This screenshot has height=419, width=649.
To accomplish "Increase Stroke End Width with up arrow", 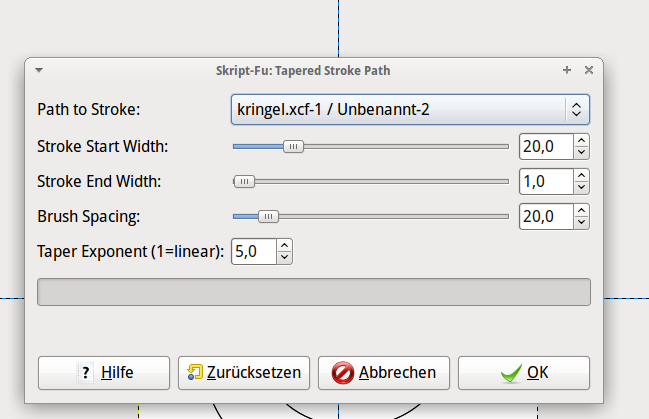I will pos(582,176).
